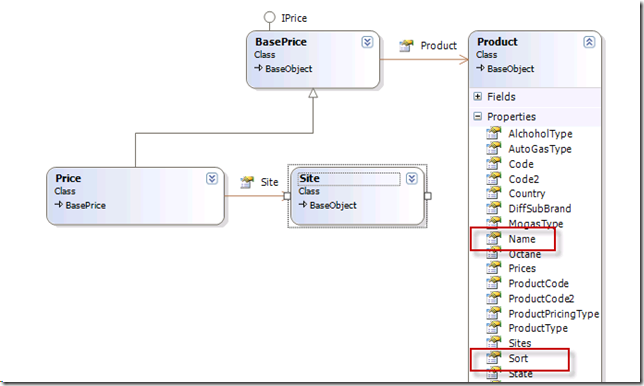Viewport: 644px width, 386px height.
Task: Click the ProductCode property name
Action: 538,284
